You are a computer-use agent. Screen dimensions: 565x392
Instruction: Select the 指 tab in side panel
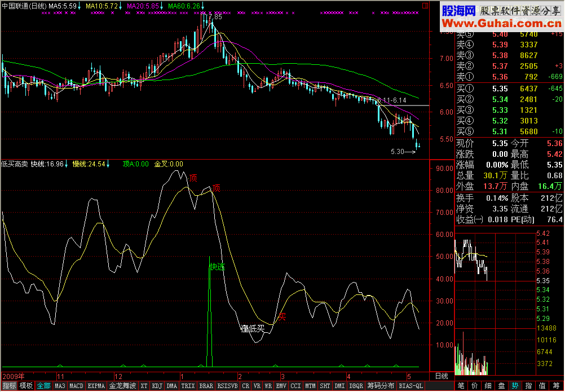tap(528, 386)
